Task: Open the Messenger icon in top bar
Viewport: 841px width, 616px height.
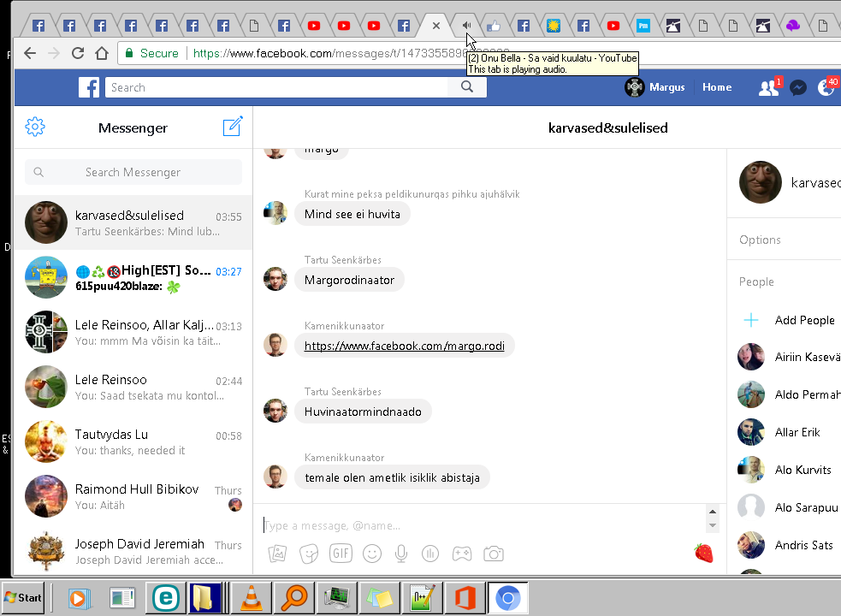Action: (x=798, y=87)
